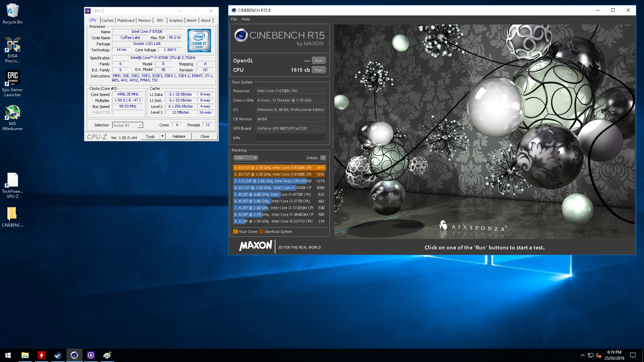644x362 pixels.
Task: Click the Cinebench title bar icon
Action: coord(233,10)
